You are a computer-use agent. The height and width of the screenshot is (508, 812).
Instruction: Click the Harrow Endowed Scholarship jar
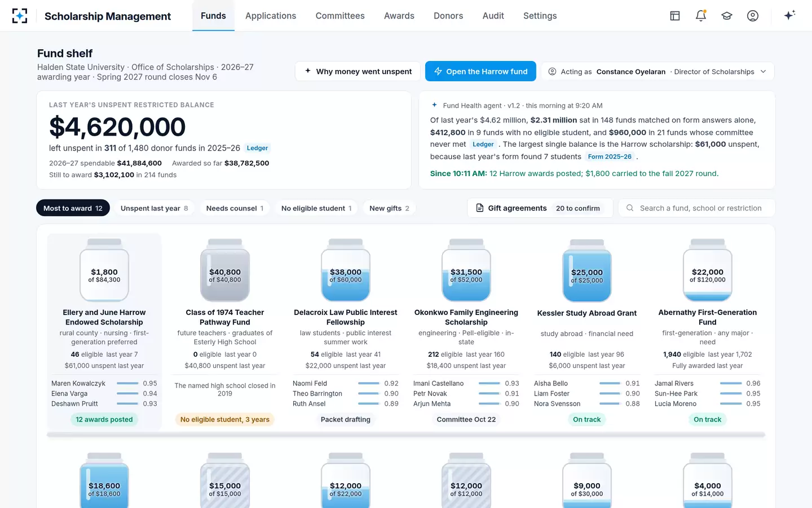[104, 270]
